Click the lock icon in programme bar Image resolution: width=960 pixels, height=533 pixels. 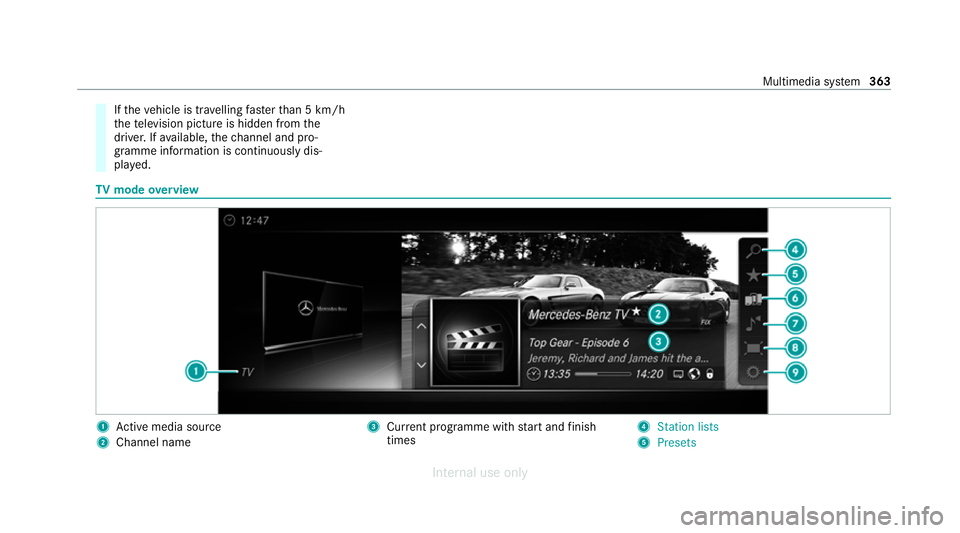[710, 374]
